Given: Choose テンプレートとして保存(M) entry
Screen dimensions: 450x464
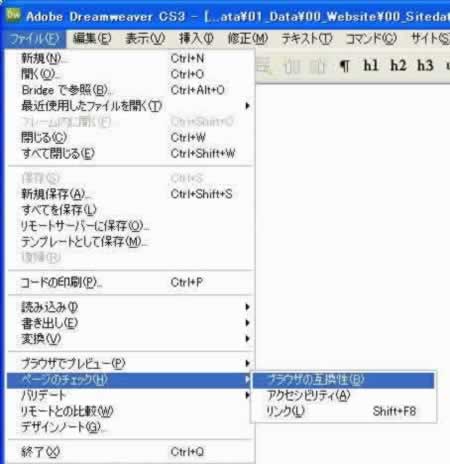Looking at the screenshot, I should 131,242.
